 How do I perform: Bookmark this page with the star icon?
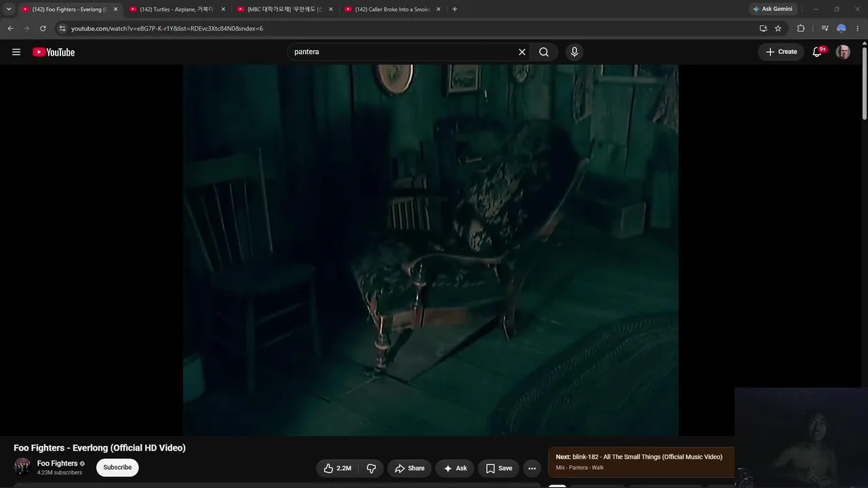point(778,28)
